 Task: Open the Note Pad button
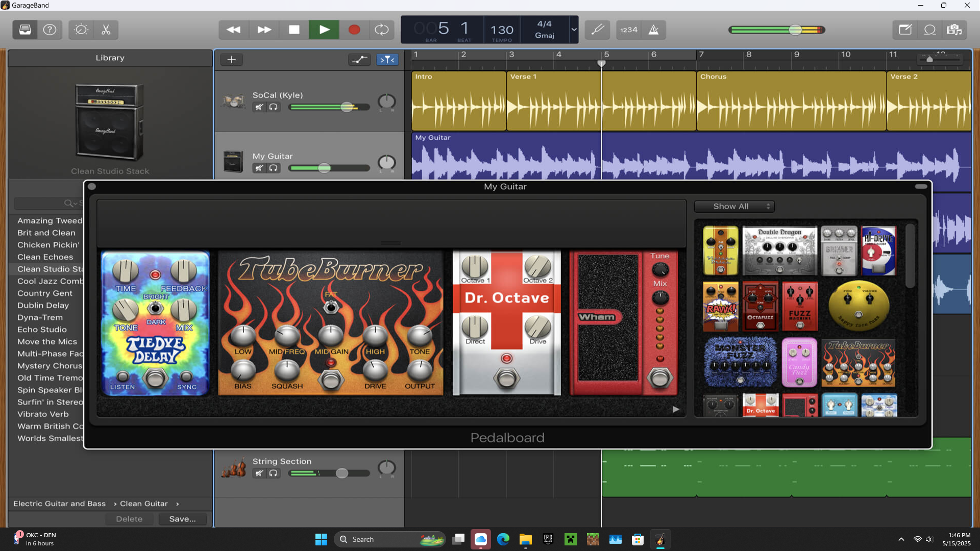coord(905,30)
